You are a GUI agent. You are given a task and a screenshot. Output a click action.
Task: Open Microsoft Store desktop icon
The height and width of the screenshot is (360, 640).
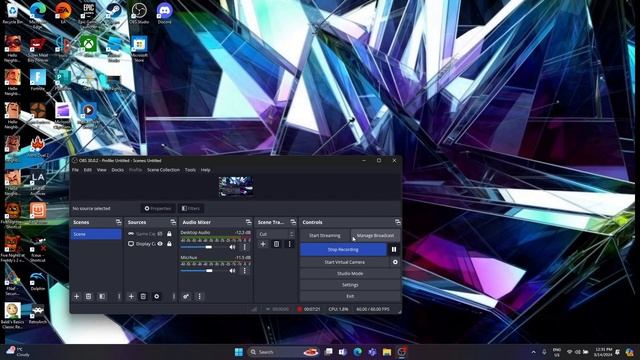pyautogui.click(x=139, y=48)
